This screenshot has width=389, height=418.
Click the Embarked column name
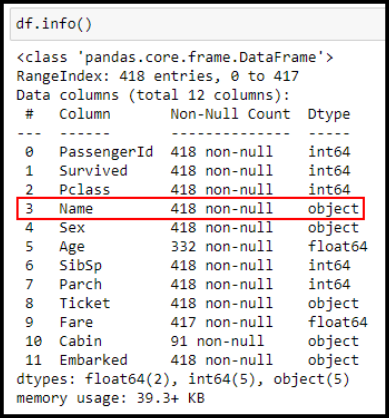[93, 360]
